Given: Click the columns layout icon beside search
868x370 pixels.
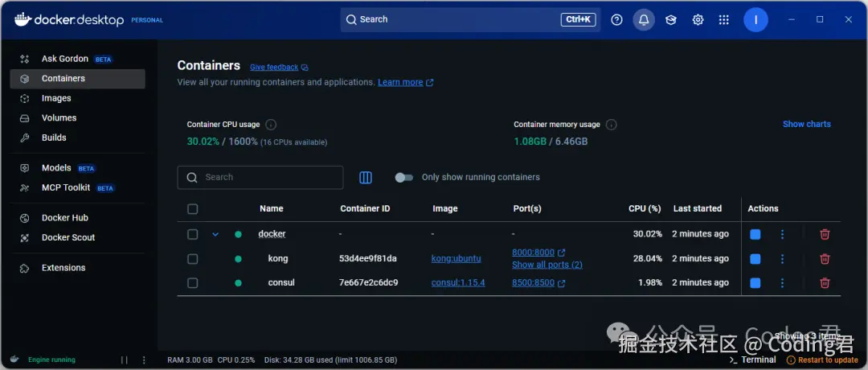Looking at the screenshot, I should pyautogui.click(x=366, y=177).
